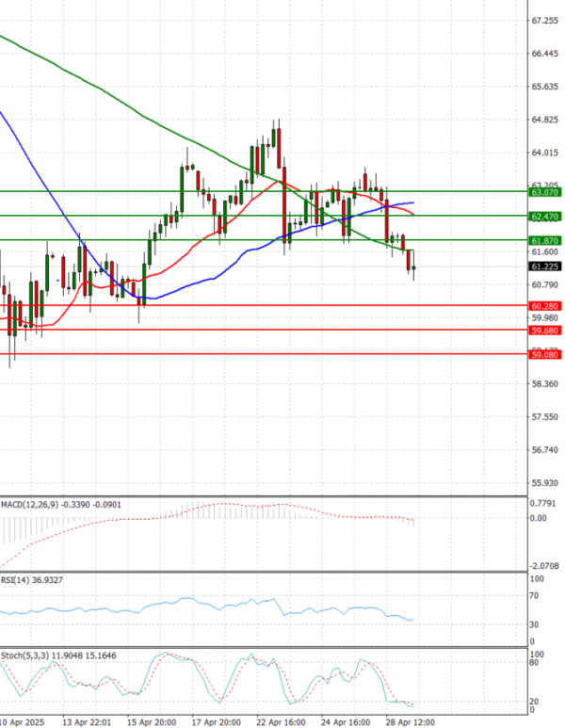This screenshot has width=565, height=728.
Task: Click the 59.680 support price tag
Action: [x=545, y=331]
